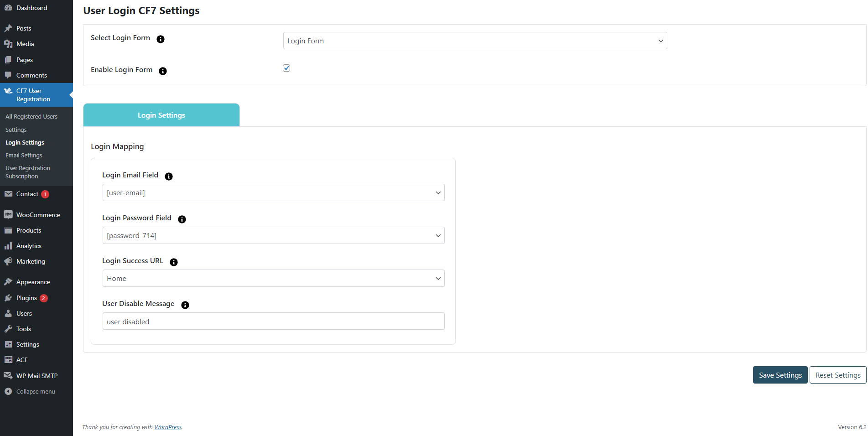Open Email Settings submenu item
The height and width of the screenshot is (436, 868).
tap(24, 156)
